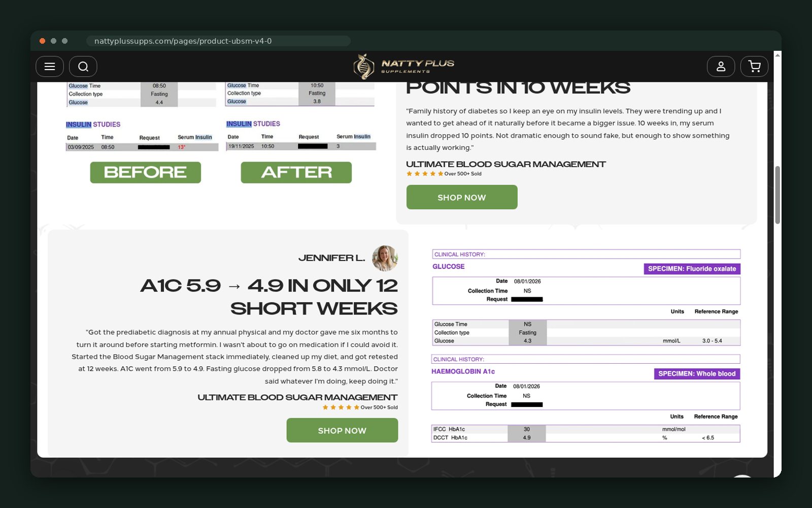Click the "INSULIN STUDIES" heading above AFTER

[253, 124]
